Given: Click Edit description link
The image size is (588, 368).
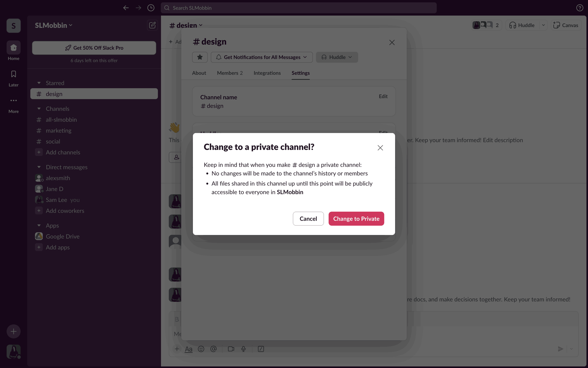Looking at the screenshot, I should click(x=503, y=140).
